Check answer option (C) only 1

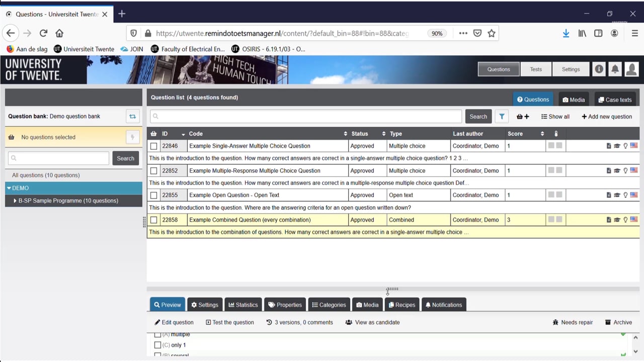click(x=157, y=345)
